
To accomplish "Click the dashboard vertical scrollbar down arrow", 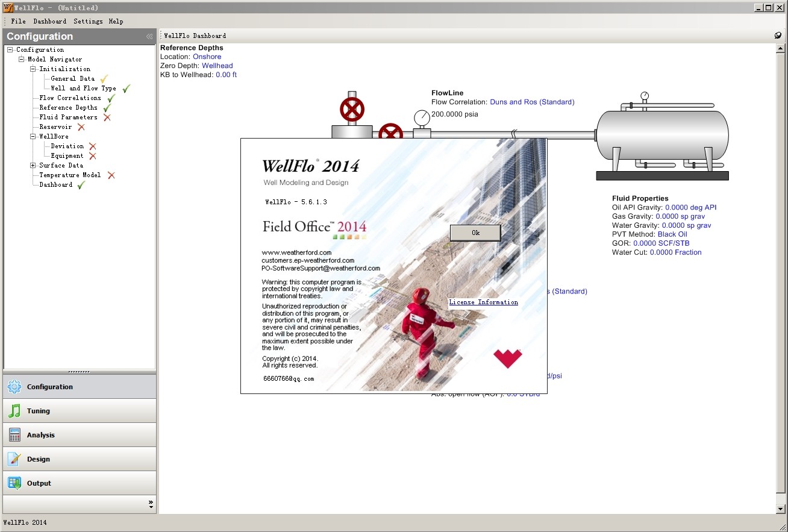I will pyautogui.click(x=781, y=509).
